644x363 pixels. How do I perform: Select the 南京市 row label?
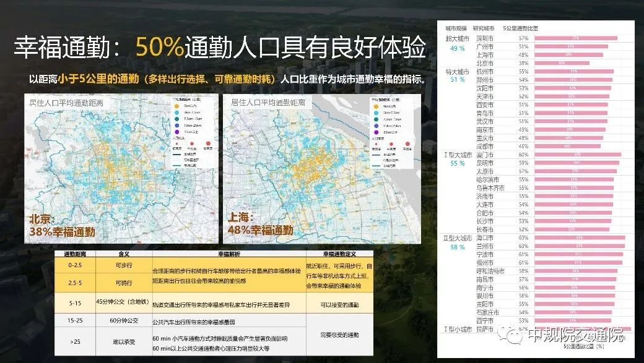point(485,130)
